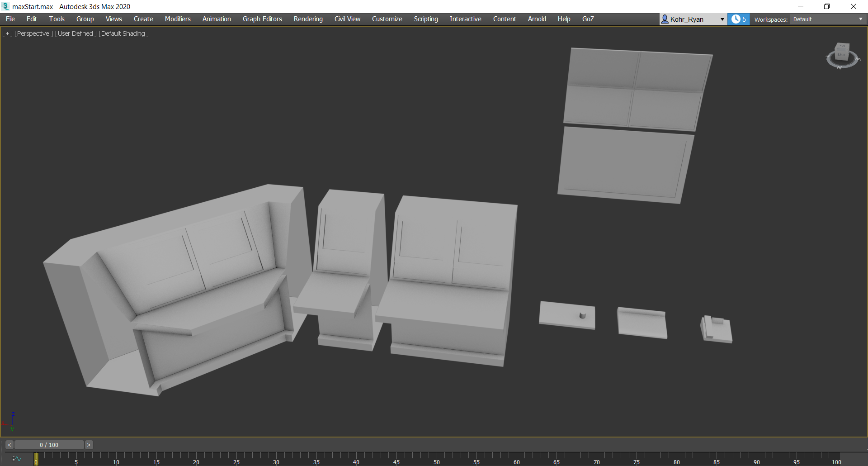Click the next frame arrow on time slider

pos(89,445)
